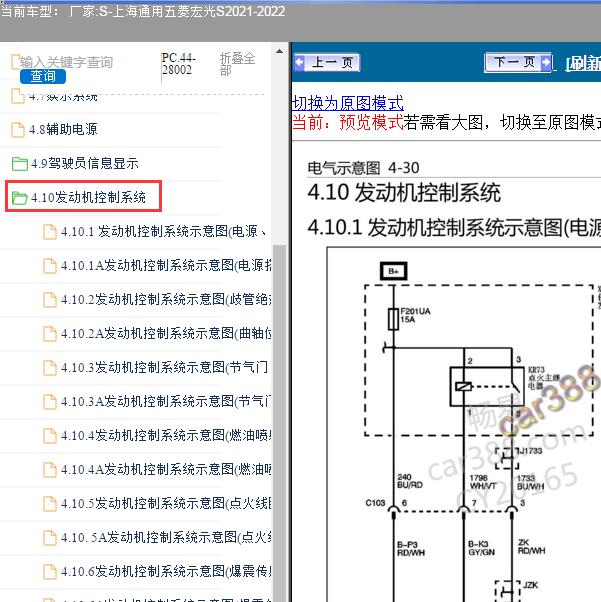
Task: Click the B+ terminal in the diagram
Action: (393, 271)
